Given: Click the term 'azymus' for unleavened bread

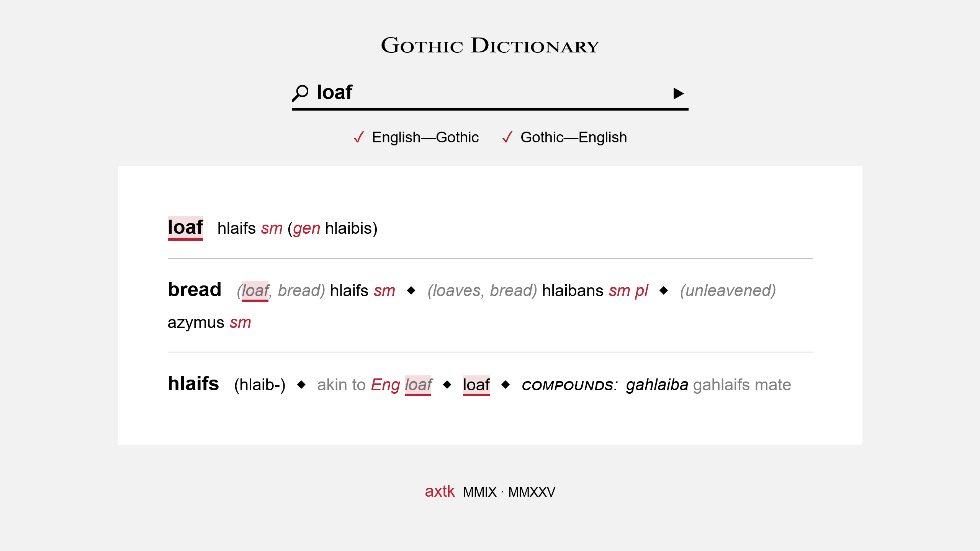Looking at the screenshot, I should coord(196,323).
